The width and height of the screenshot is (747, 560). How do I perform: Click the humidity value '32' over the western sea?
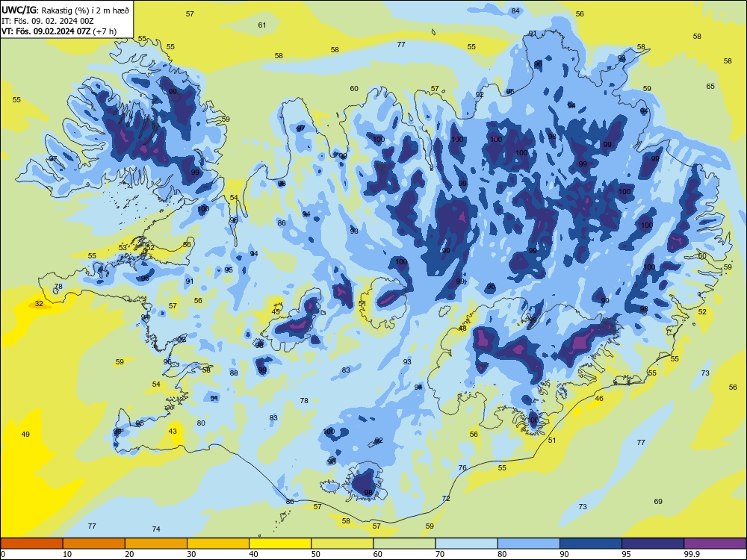tap(39, 303)
